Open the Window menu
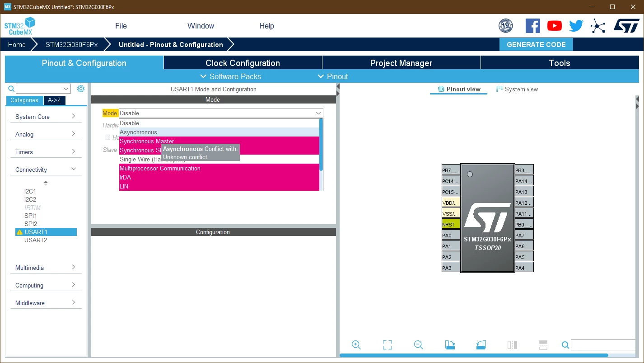 point(201,26)
